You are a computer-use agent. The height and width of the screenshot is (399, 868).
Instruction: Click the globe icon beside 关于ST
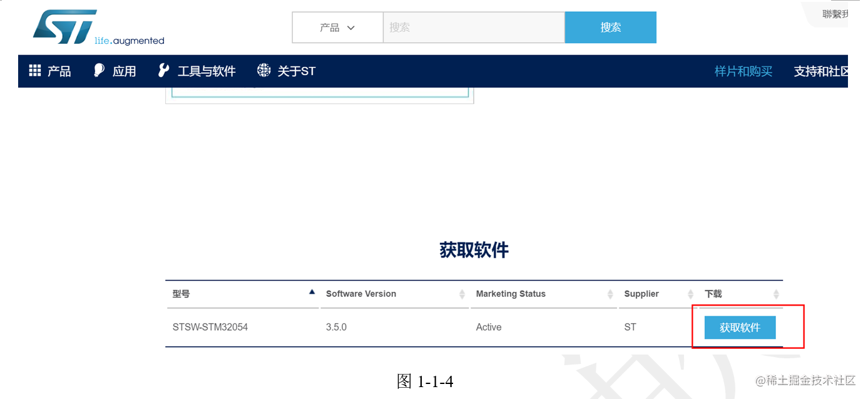point(264,71)
